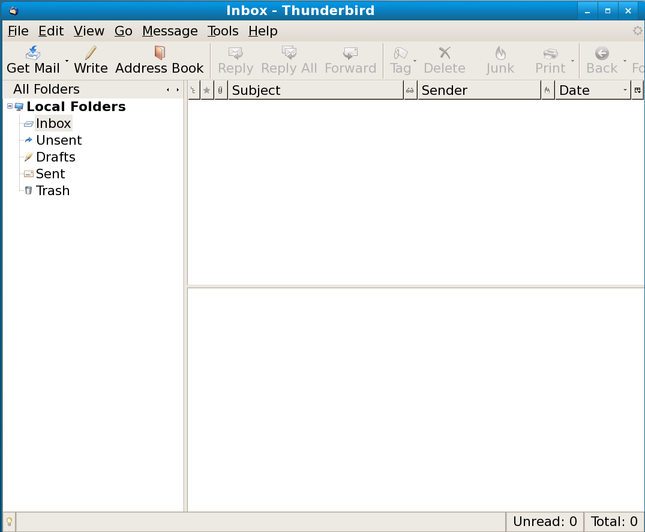Sort by the starred column icon

tap(207, 90)
